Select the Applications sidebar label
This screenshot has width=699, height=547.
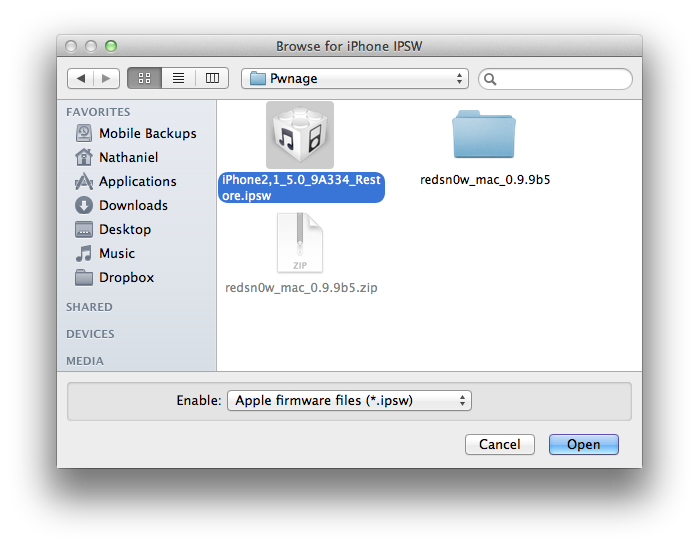pyautogui.click(x=138, y=181)
